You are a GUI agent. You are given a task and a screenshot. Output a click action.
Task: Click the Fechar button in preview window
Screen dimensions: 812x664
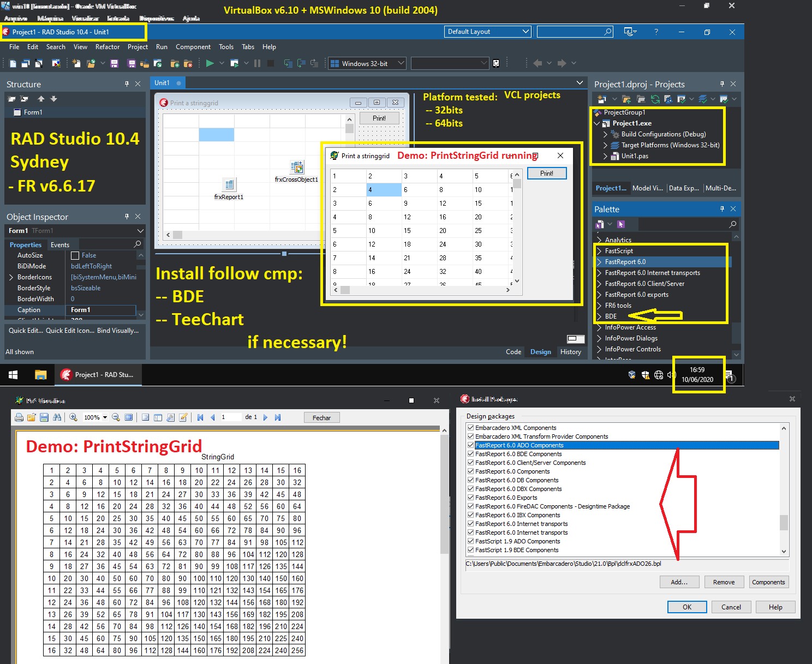pyautogui.click(x=322, y=418)
